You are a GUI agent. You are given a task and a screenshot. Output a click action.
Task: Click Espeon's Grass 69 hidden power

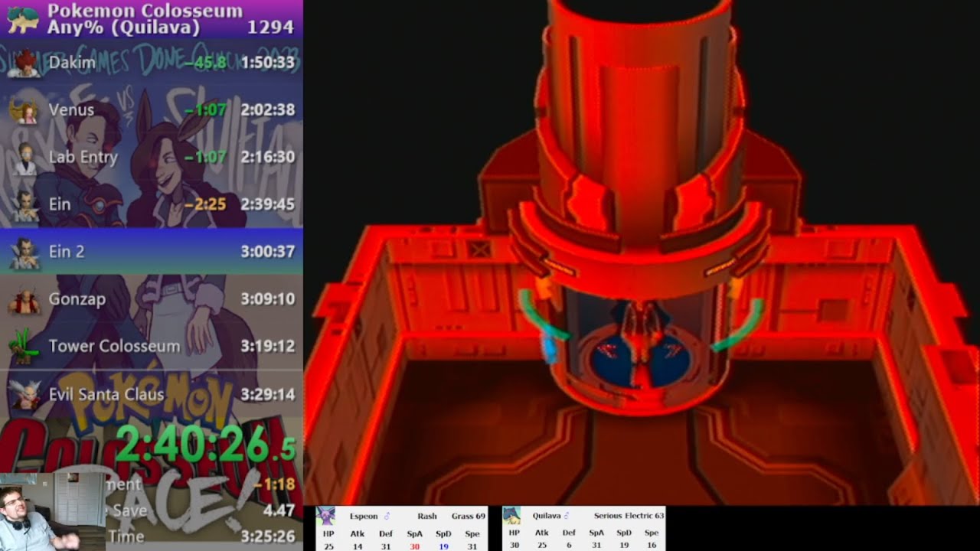(469, 516)
